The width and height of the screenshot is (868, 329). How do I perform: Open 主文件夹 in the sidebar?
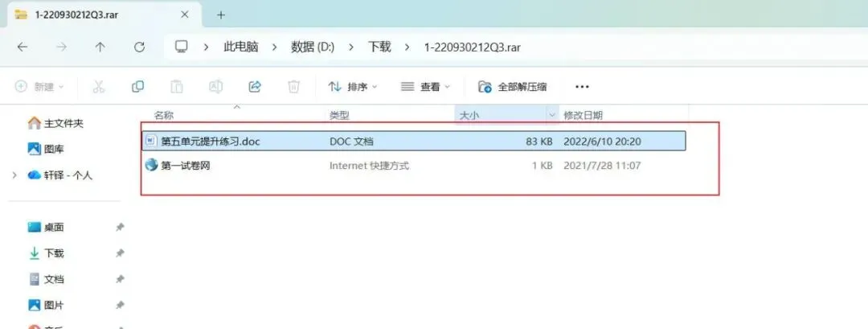55,123
